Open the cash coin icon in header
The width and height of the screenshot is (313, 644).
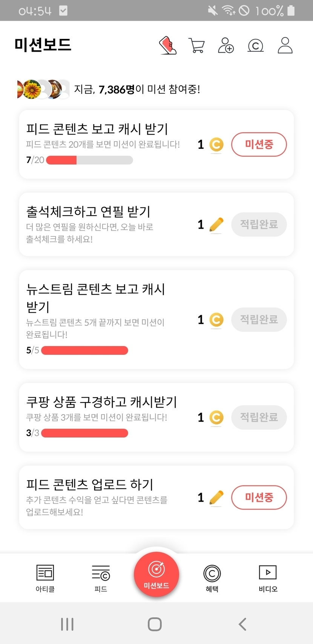255,46
